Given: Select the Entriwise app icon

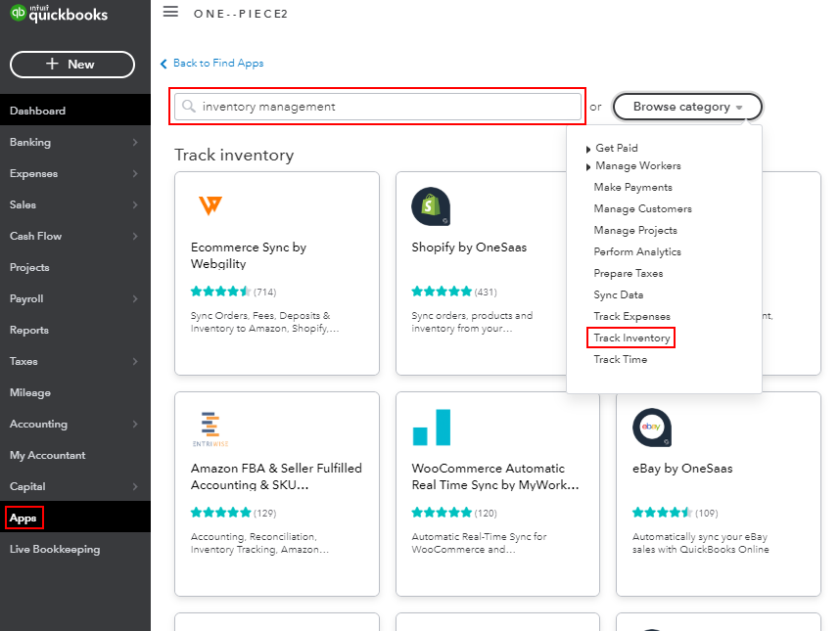Looking at the screenshot, I should pyautogui.click(x=210, y=428).
